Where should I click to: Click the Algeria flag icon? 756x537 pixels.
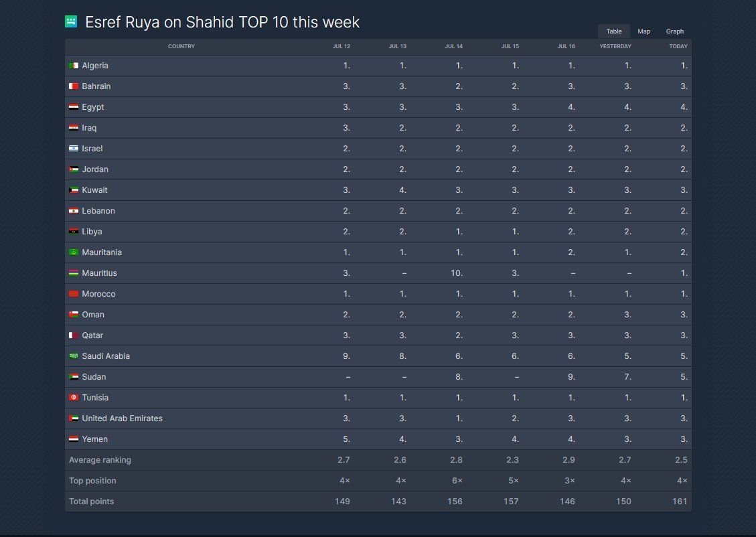click(74, 66)
